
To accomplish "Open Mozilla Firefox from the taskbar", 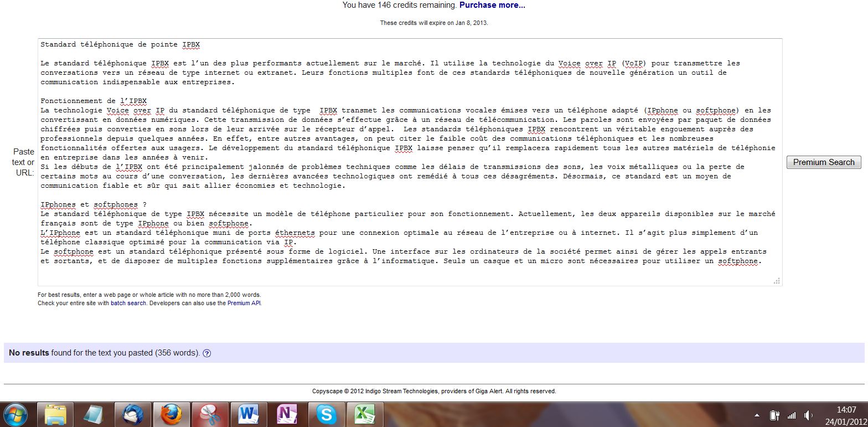I will [x=171, y=414].
